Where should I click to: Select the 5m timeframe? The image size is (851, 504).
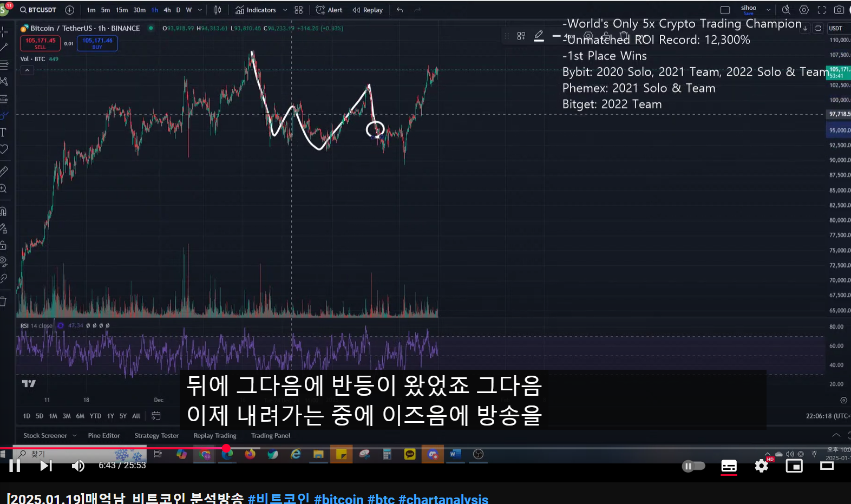click(x=106, y=10)
